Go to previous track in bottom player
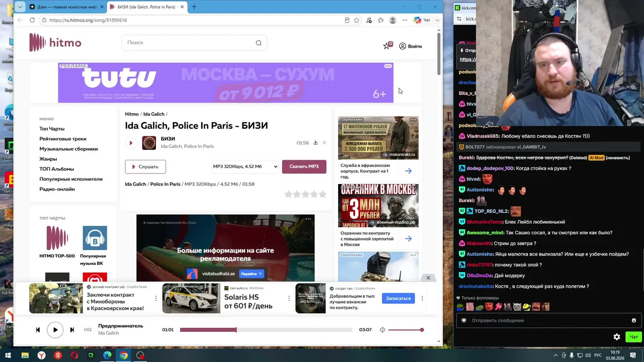 click(38, 330)
